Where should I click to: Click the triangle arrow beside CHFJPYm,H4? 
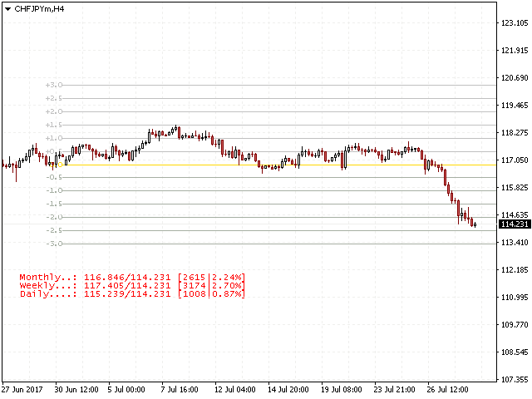pyautogui.click(x=7, y=9)
